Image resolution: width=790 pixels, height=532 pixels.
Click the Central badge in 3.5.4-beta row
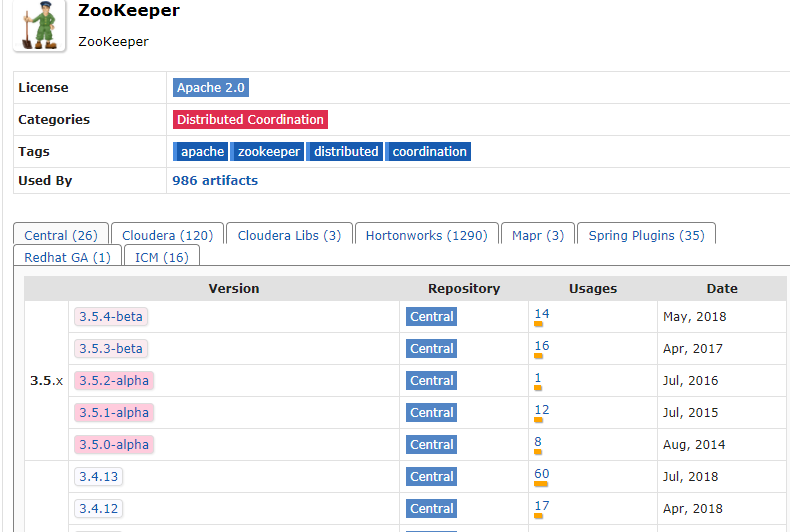(431, 316)
